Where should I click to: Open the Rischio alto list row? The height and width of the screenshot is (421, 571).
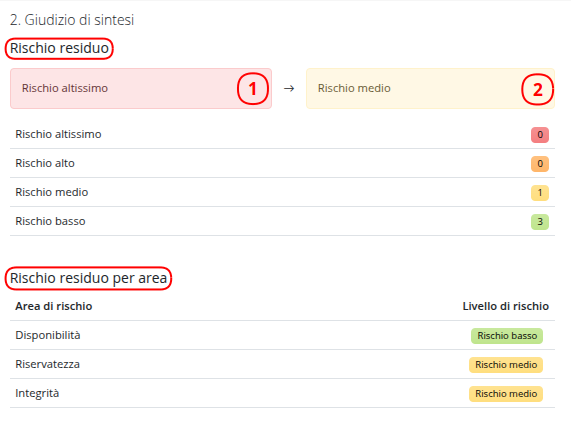(x=283, y=164)
